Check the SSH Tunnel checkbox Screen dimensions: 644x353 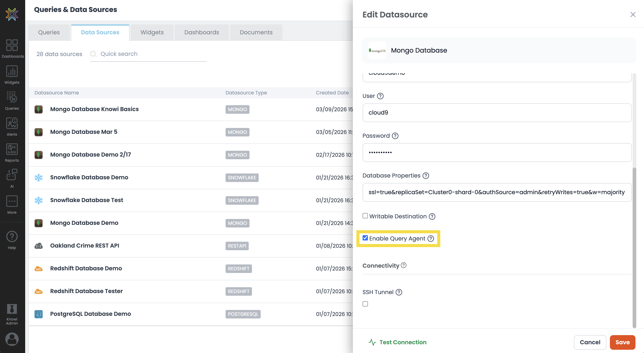(365, 304)
